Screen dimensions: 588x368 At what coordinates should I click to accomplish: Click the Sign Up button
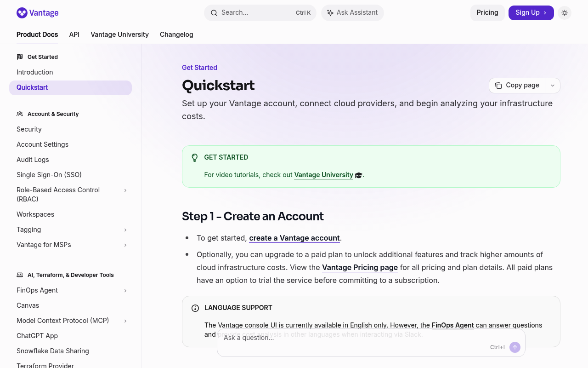[x=531, y=13]
